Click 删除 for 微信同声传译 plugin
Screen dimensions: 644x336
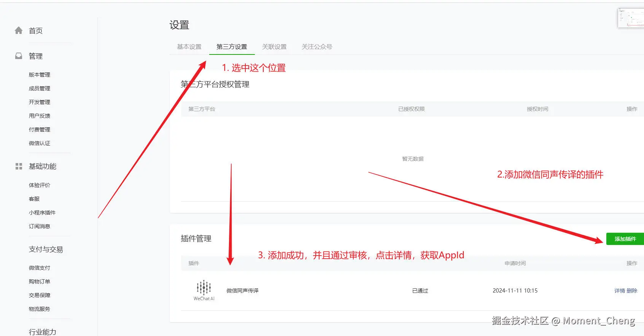click(632, 291)
